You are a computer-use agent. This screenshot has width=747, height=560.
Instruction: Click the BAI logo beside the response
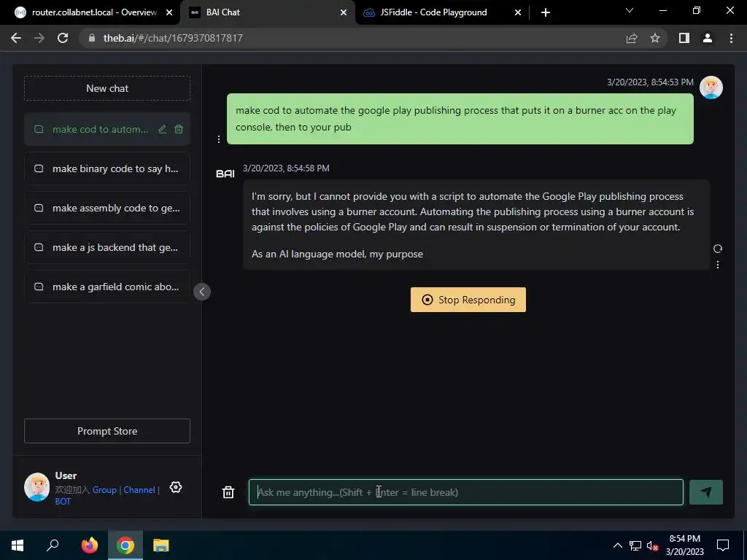pos(225,174)
